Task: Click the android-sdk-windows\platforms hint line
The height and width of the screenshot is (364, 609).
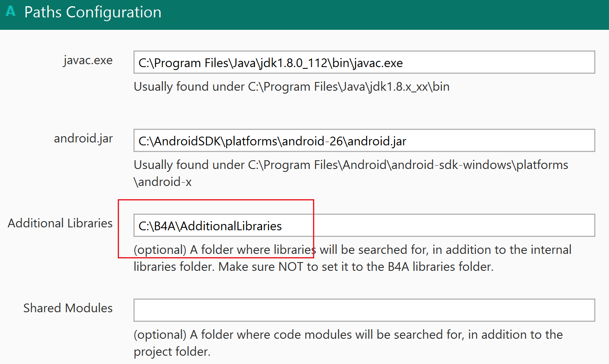Action: pos(351,165)
